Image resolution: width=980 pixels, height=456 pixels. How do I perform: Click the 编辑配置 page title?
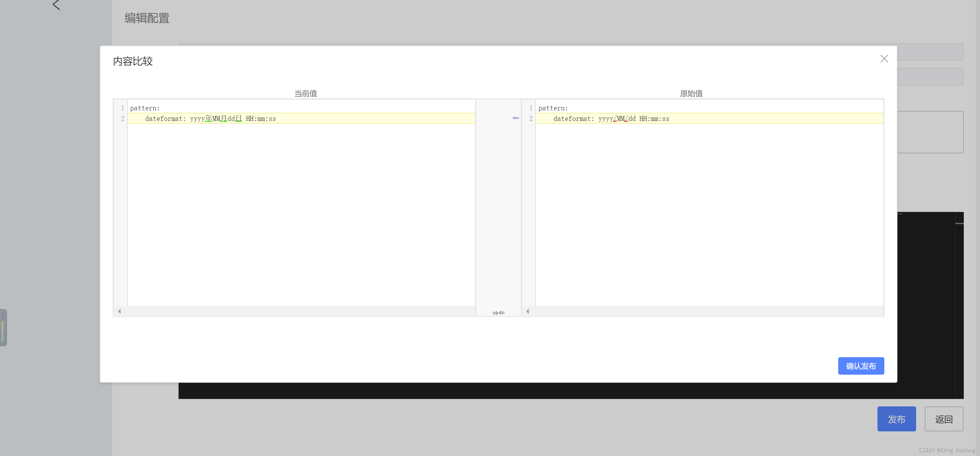click(x=147, y=18)
